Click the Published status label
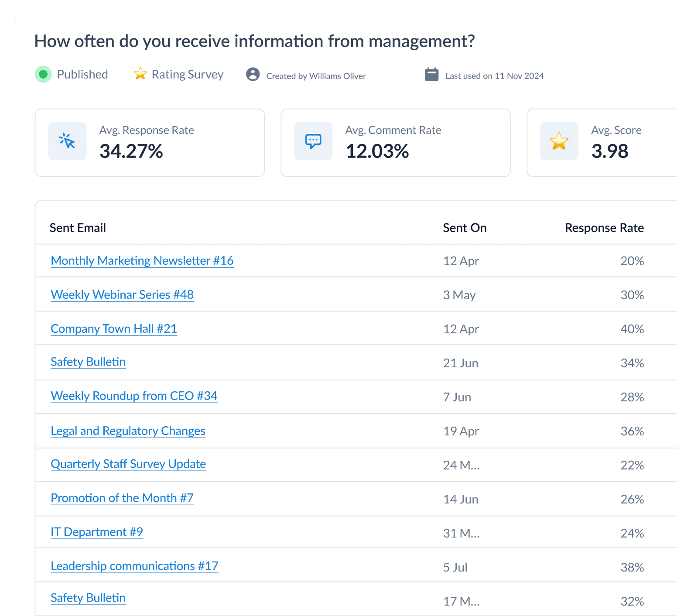 click(82, 75)
